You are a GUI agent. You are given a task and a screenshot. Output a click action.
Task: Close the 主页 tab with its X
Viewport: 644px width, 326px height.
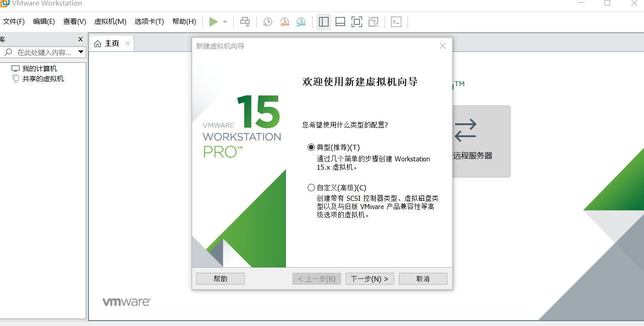click(127, 44)
